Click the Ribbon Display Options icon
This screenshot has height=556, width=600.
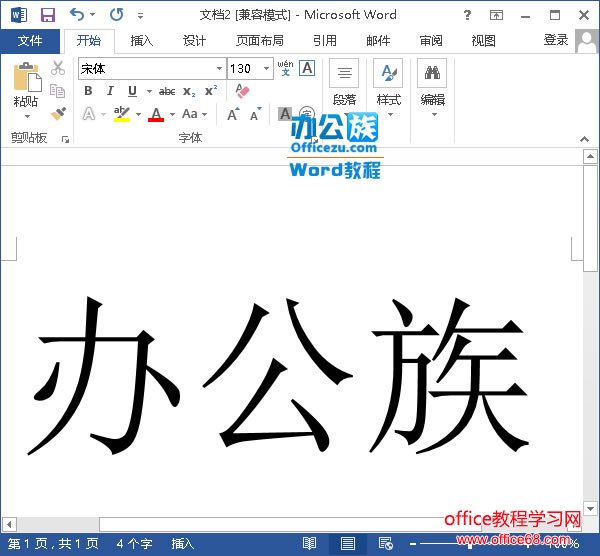tap(496, 15)
